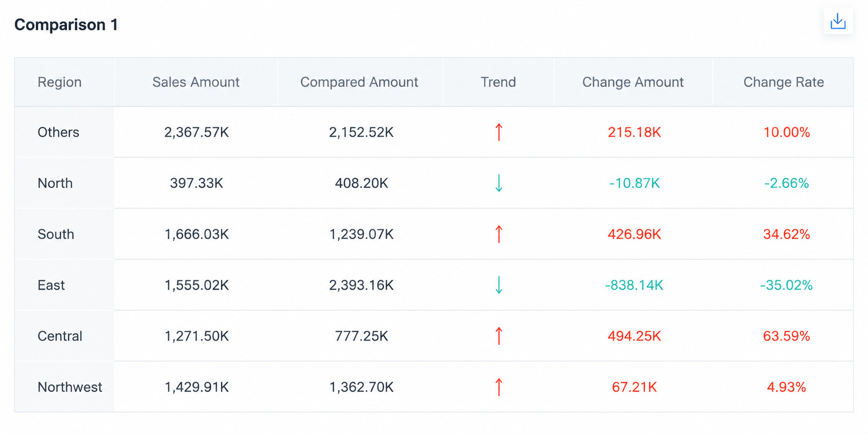The height and width of the screenshot is (434, 868).
Task: Click the 1,666.03K South sales amount
Action: (196, 234)
